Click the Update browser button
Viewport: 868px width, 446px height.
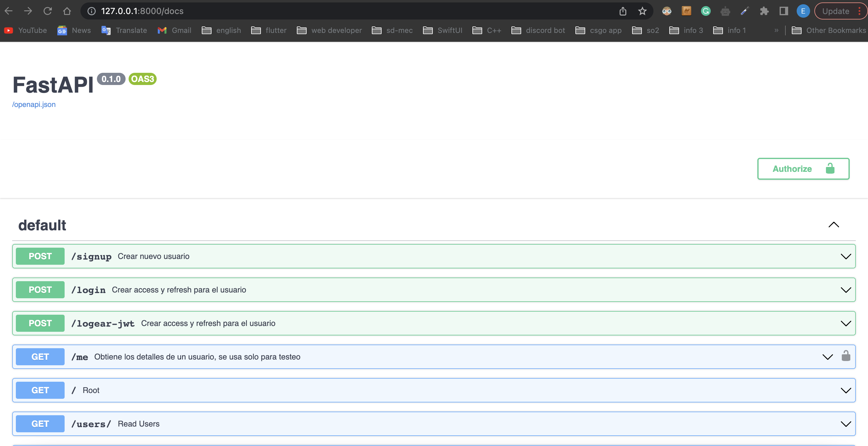tap(835, 11)
